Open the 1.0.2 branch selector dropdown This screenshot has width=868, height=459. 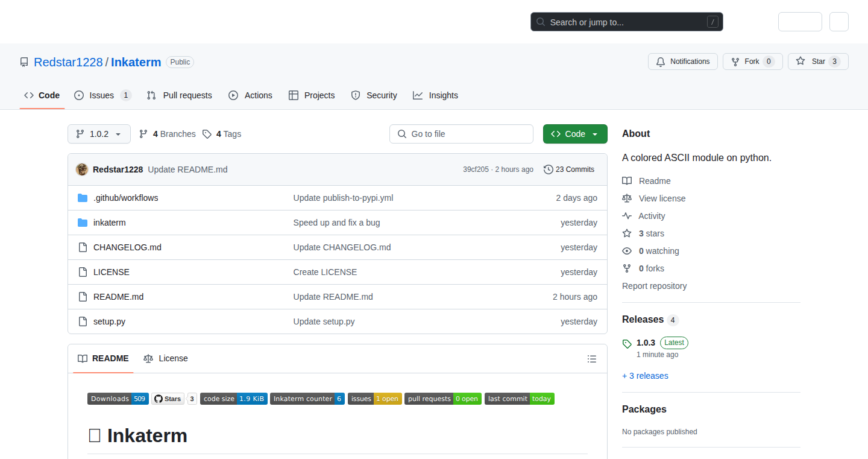coord(99,134)
